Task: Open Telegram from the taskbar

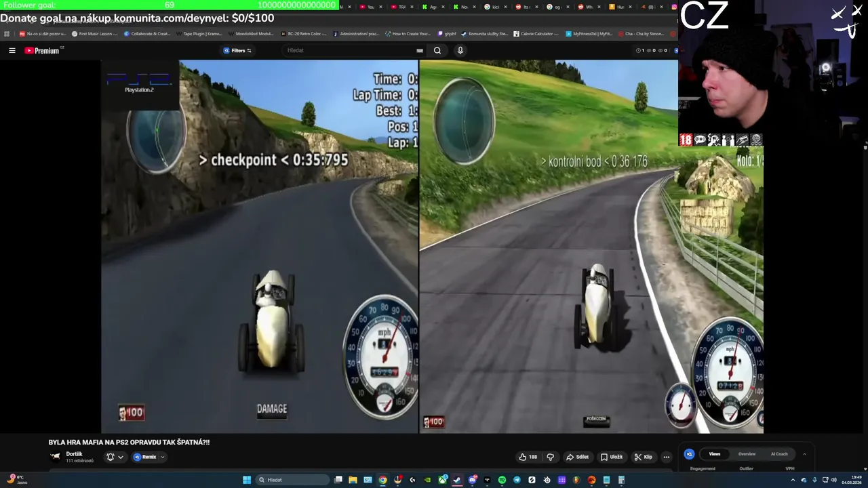Action: pos(517,480)
